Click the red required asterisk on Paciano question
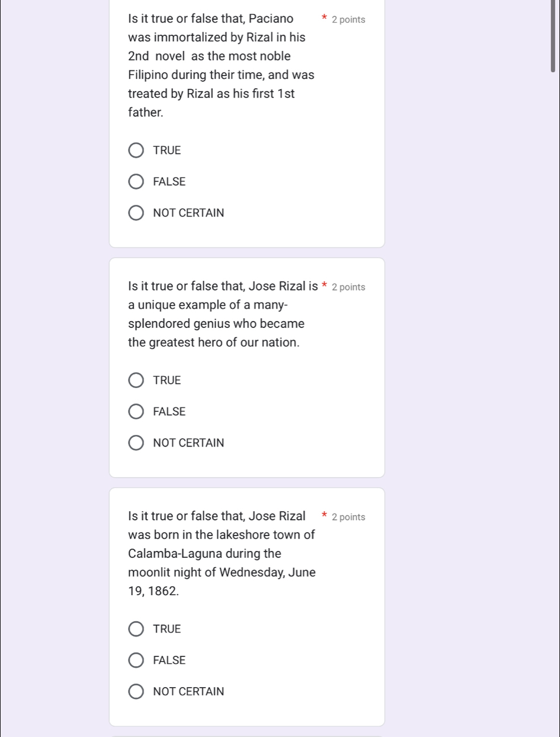Screen dimensions: 560x737 tap(324, 18)
